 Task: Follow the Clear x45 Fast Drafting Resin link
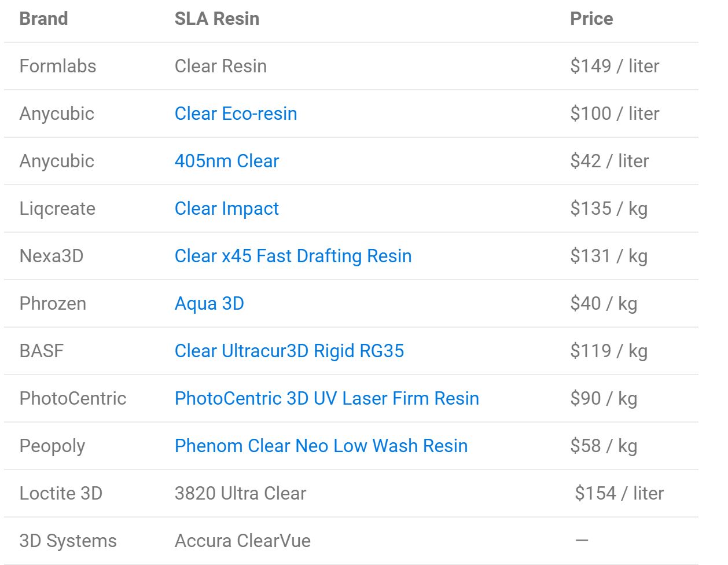coord(293,256)
